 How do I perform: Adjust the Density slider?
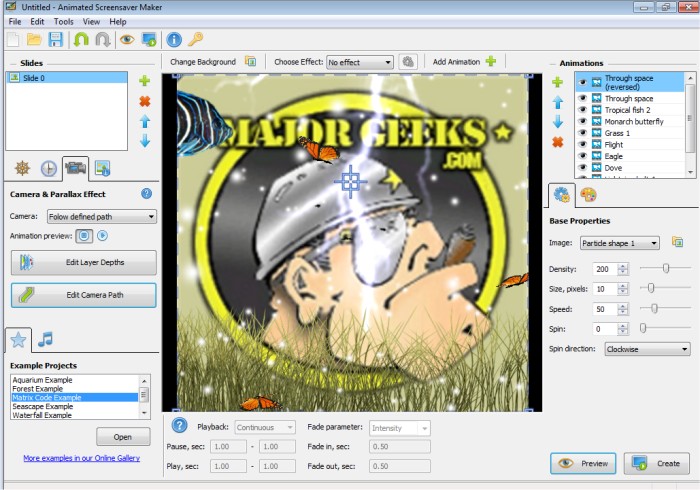point(664,268)
